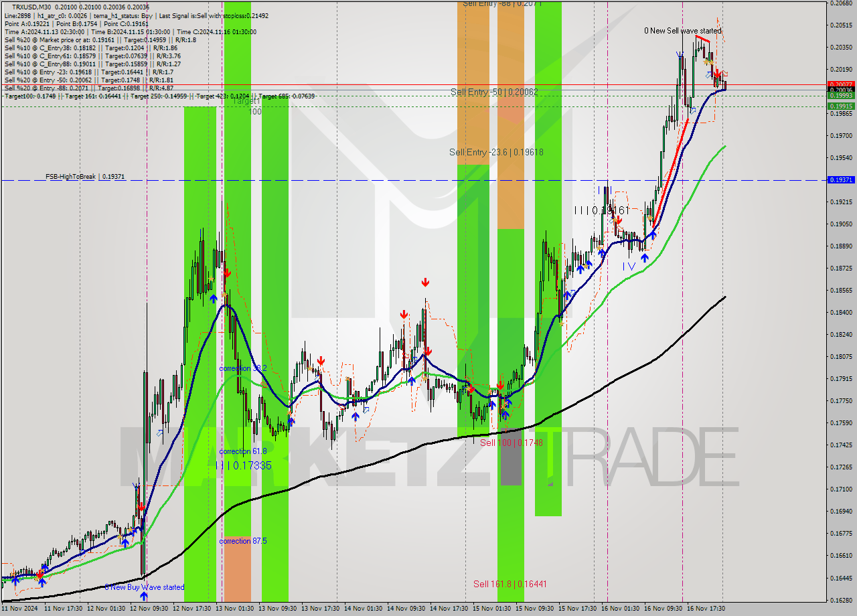Click the black 0.20036 current price tag
Viewport: 857px width, 616px height.
(841, 90)
